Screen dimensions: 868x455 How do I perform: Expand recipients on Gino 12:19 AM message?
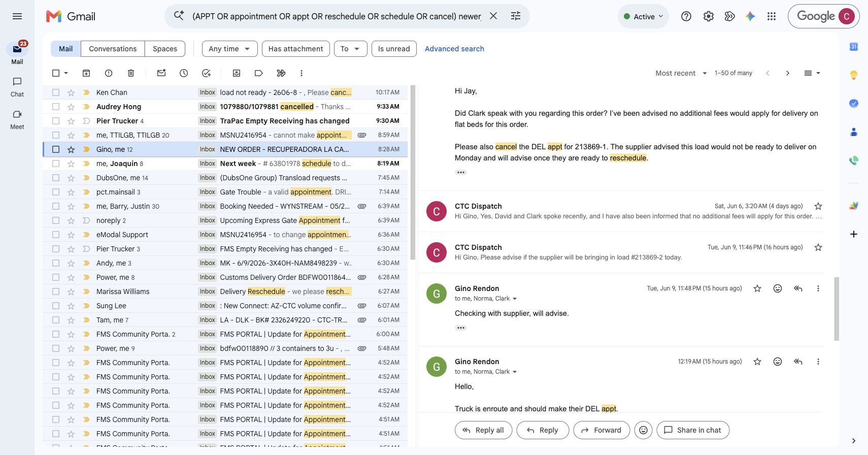(515, 372)
